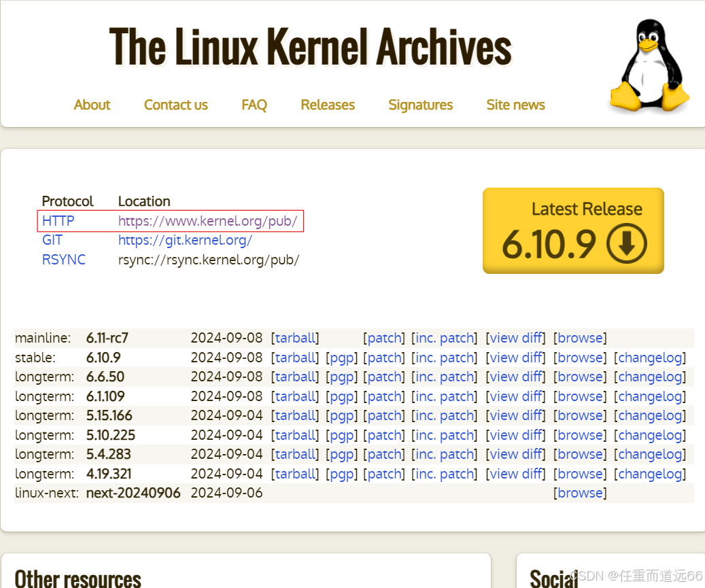Download the longterm 6.6.50 tarball
The width and height of the screenshot is (705, 588).
(295, 377)
